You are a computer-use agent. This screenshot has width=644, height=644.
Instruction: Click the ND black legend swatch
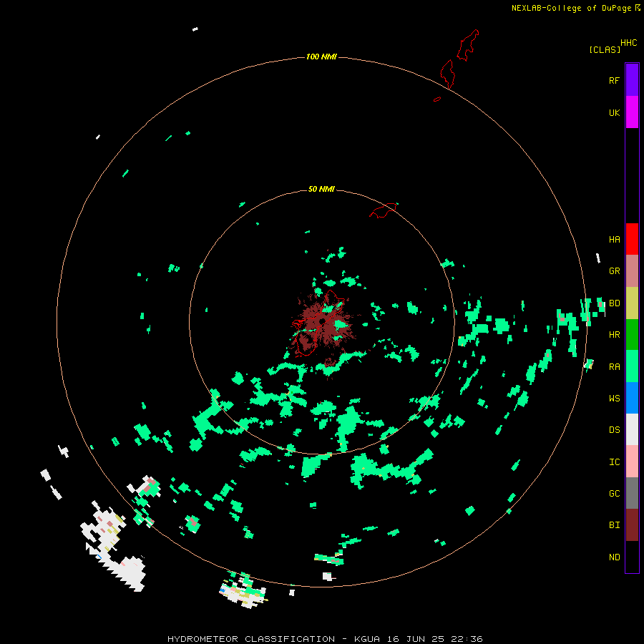pyautogui.click(x=632, y=557)
